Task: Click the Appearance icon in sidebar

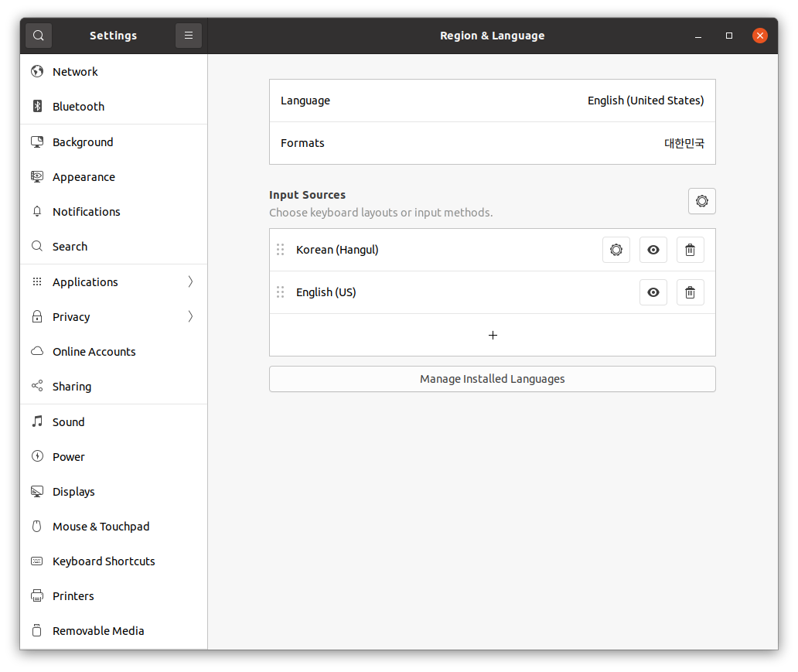Action: (x=37, y=176)
